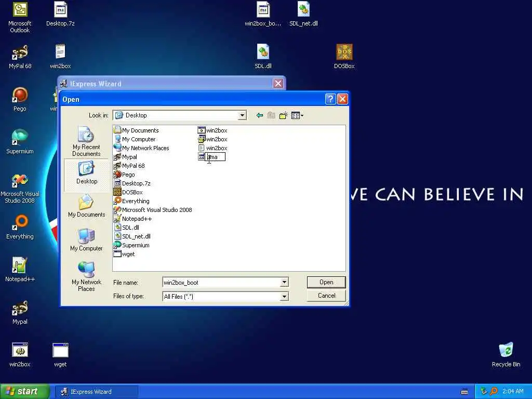The image size is (532, 399).
Task: Select My Network Places in the places bar
Action: [86, 276]
